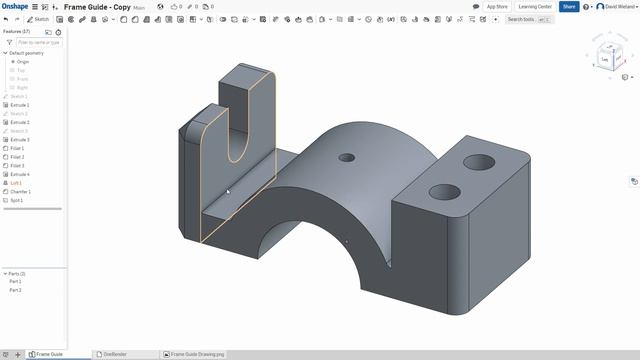Click the thumbs-up like counter
Viewport: 640px width, 360px height.
[x=176, y=7]
